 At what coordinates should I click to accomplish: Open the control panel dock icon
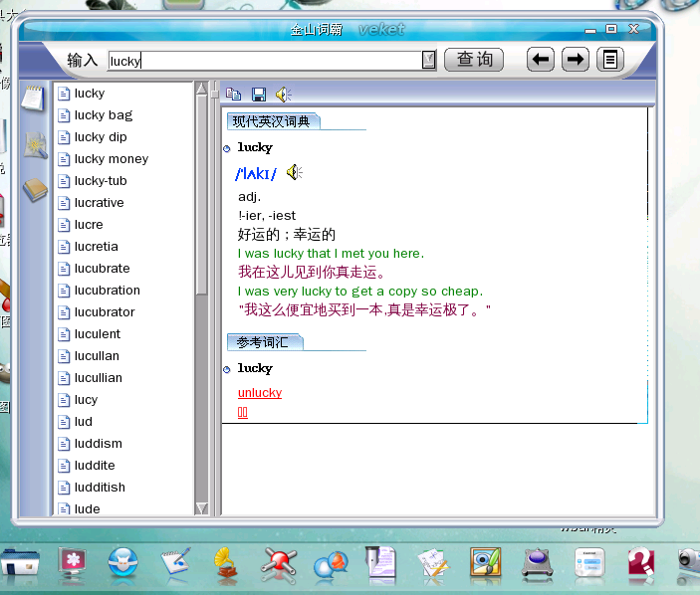point(589,563)
